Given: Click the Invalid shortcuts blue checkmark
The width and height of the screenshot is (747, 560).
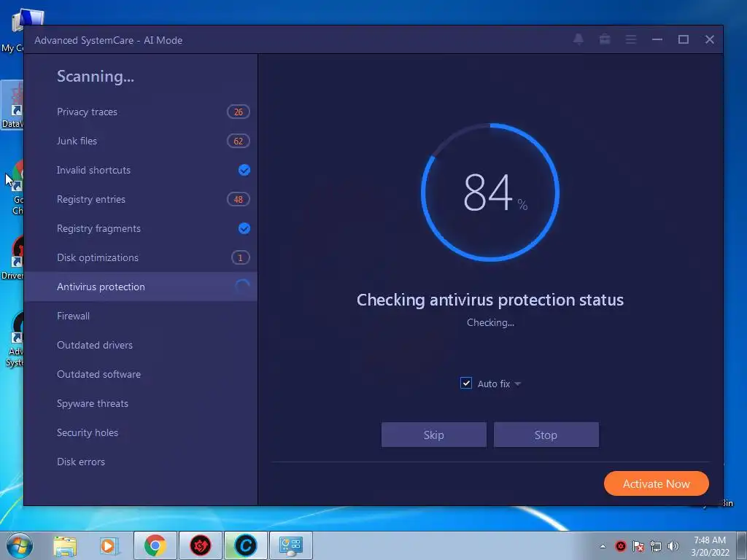Looking at the screenshot, I should [244, 170].
